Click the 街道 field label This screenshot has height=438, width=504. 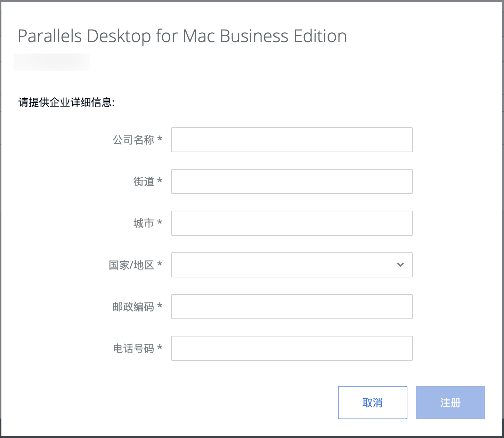coord(144,181)
